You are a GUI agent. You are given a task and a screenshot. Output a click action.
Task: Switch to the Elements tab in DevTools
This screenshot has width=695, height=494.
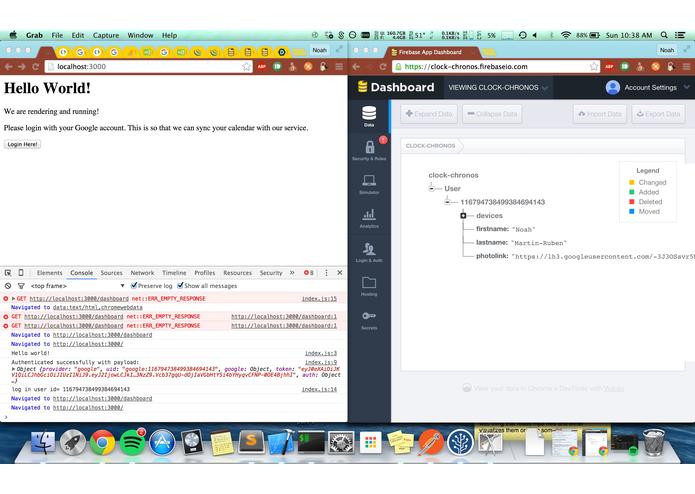pyautogui.click(x=49, y=273)
